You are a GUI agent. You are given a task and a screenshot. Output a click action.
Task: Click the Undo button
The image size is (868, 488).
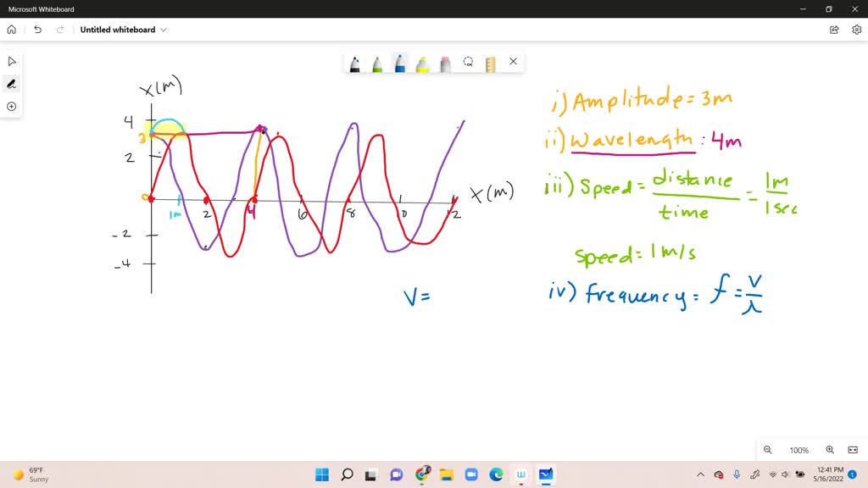tap(37, 28)
